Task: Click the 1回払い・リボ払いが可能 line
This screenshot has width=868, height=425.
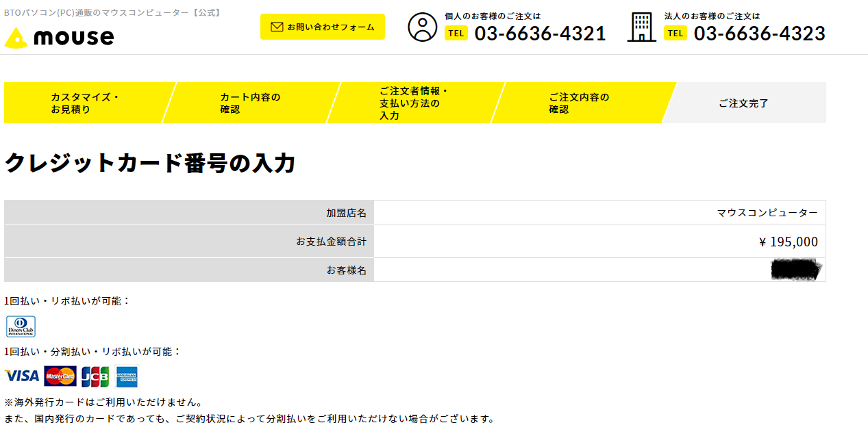Action: pos(67,301)
